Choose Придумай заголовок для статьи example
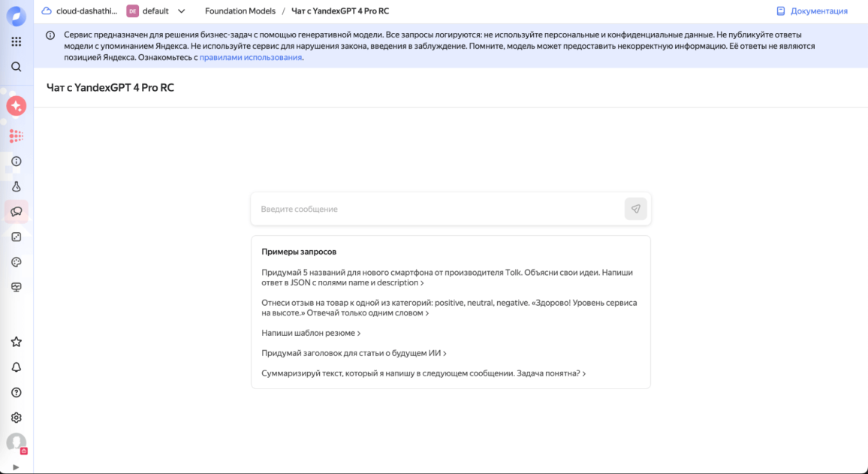This screenshot has width=868, height=474. (354, 353)
